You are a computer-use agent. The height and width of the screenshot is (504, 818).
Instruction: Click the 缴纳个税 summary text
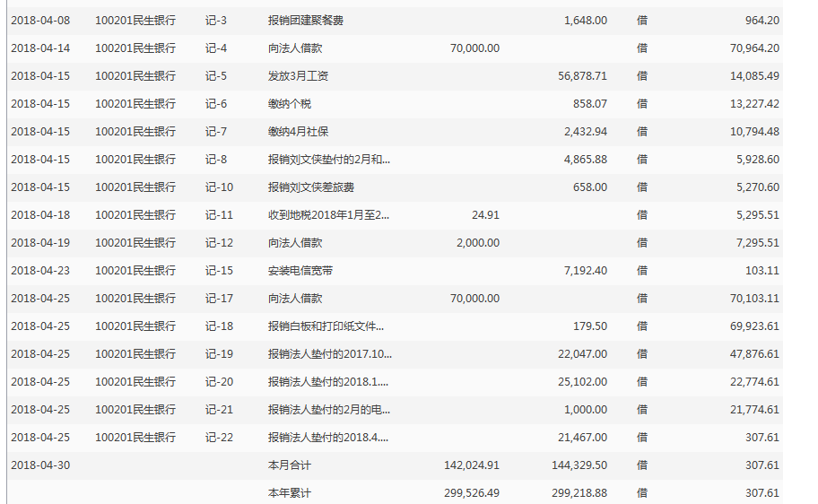pyautogui.click(x=289, y=104)
